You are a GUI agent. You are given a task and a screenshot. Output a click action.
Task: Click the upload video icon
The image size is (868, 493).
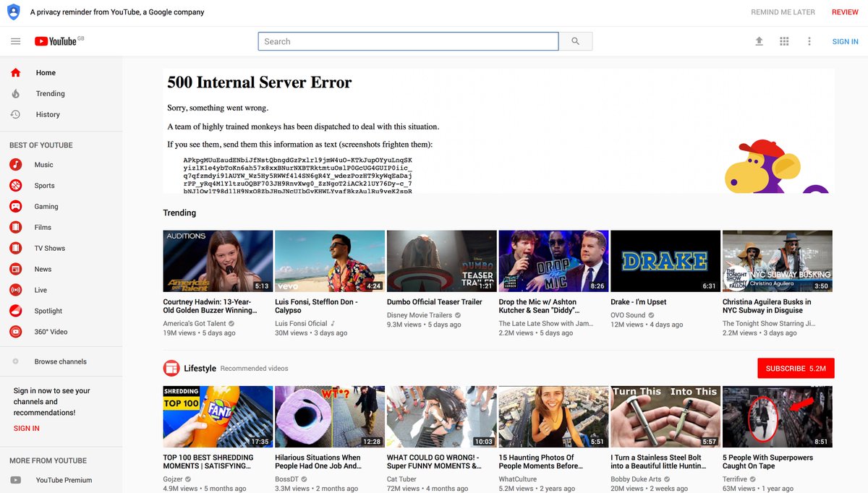759,41
